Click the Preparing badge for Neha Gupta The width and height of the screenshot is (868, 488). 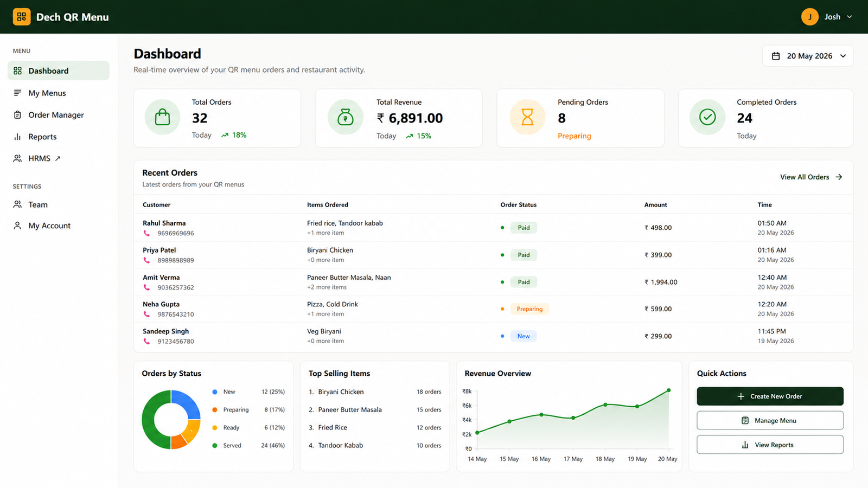pyautogui.click(x=529, y=309)
